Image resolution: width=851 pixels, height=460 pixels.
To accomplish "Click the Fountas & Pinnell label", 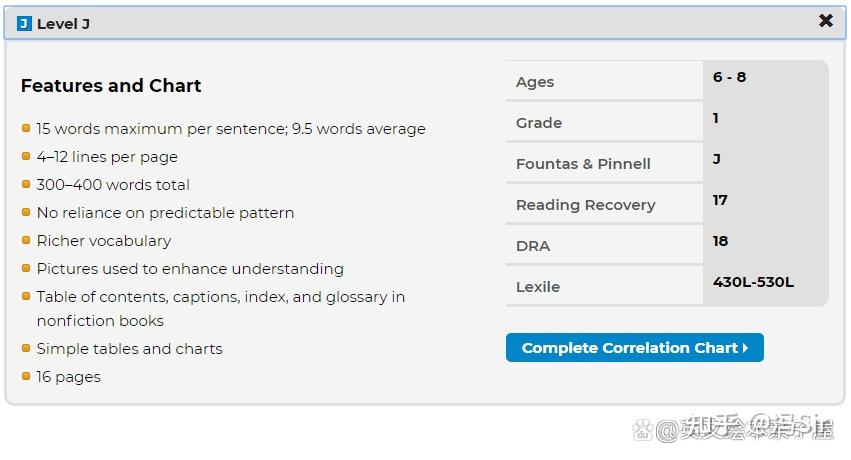I will coord(583,164).
